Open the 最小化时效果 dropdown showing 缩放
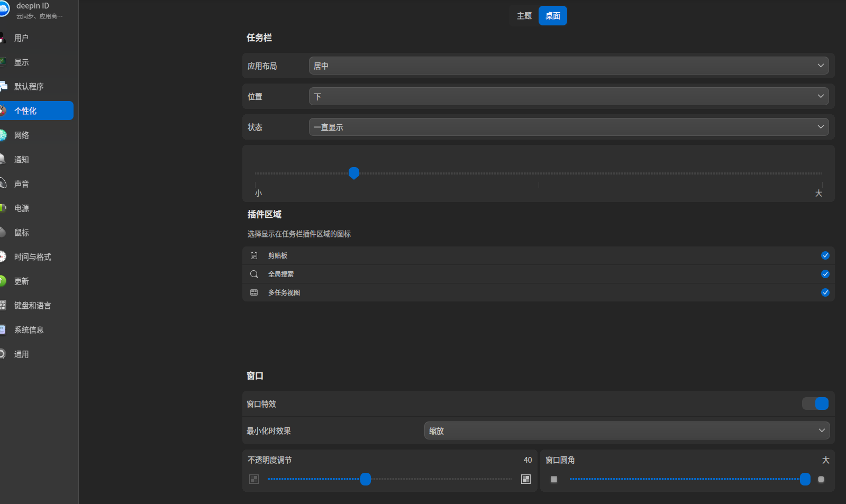The image size is (846, 504). (x=627, y=430)
